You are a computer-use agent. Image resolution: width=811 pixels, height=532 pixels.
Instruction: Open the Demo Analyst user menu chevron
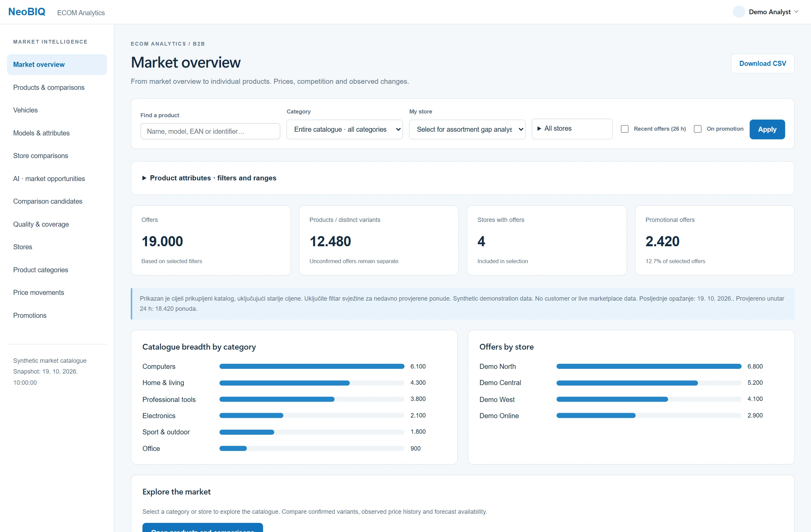(796, 11)
